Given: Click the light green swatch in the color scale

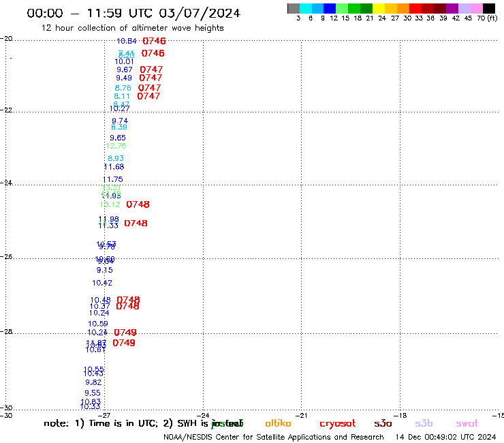Looking at the screenshot, I should tap(342, 8).
